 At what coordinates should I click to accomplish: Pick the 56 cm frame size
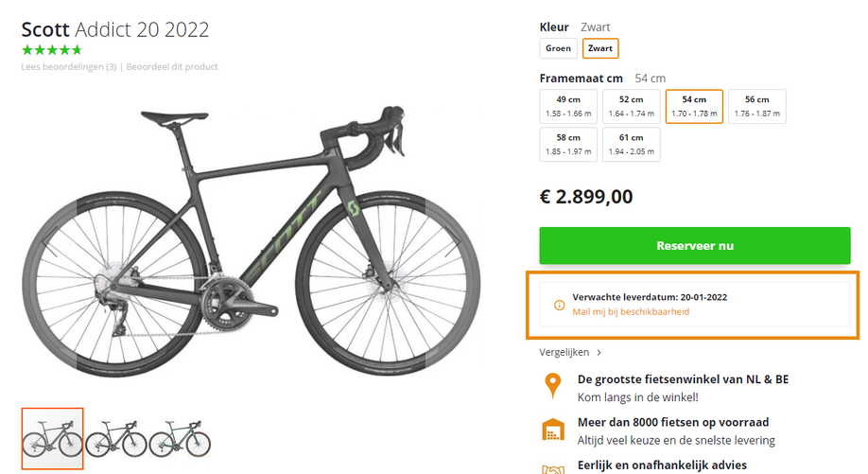coord(756,106)
